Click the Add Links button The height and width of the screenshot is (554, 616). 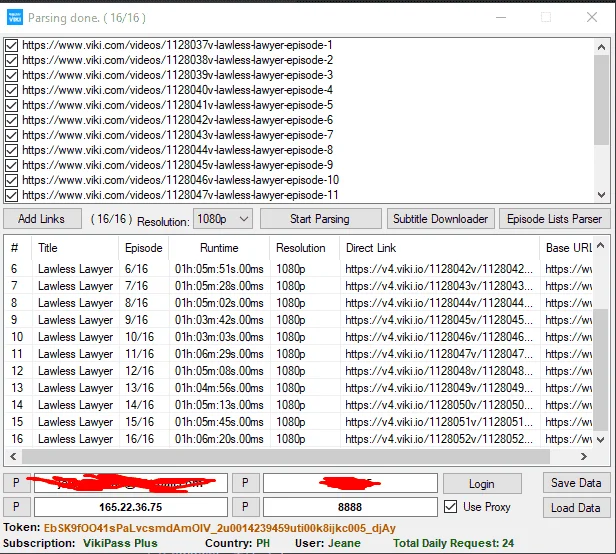(42, 218)
